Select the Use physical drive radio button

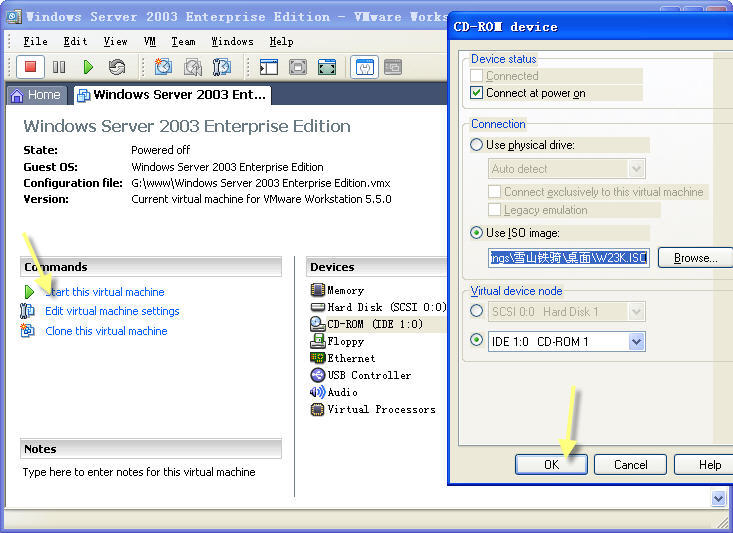pyautogui.click(x=476, y=145)
